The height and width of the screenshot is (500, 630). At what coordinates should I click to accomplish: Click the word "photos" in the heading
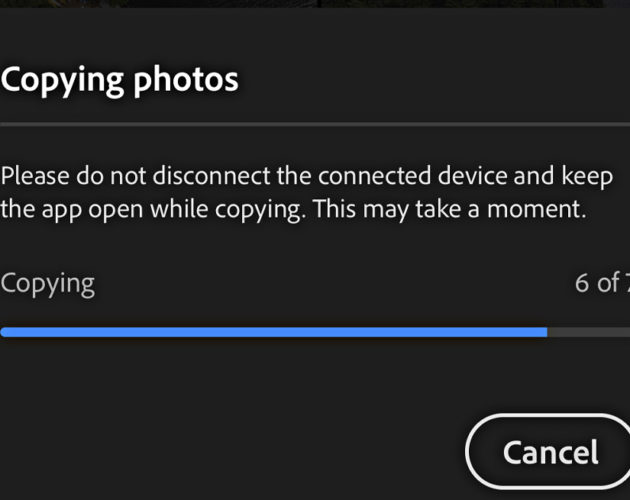pos(186,82)
